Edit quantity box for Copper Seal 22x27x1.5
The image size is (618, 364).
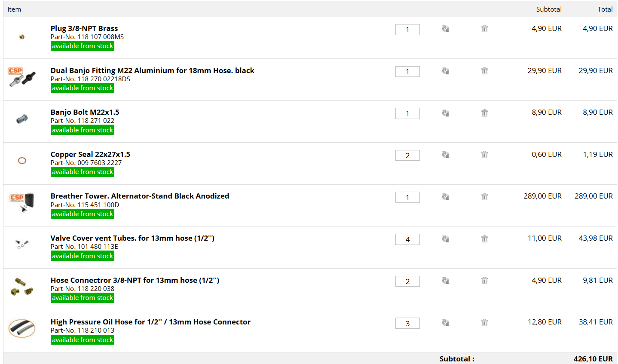[x=407, y=156]
